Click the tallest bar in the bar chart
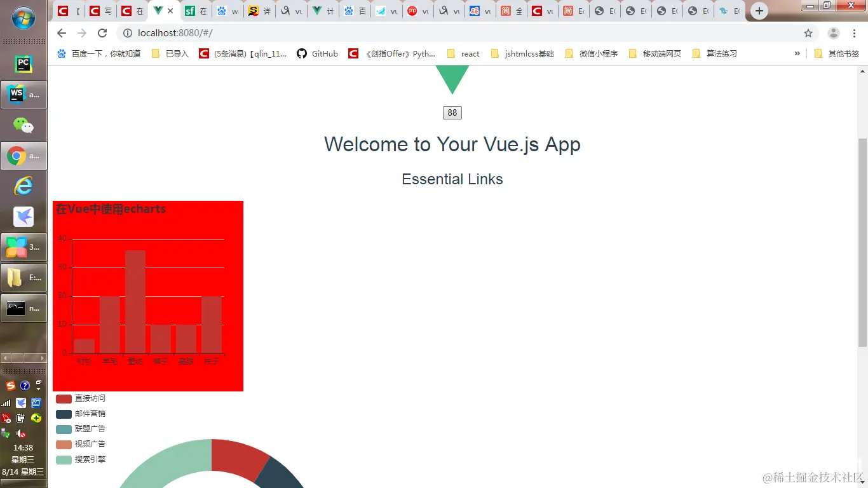This screenshot has height=488, width=868. 135,302
